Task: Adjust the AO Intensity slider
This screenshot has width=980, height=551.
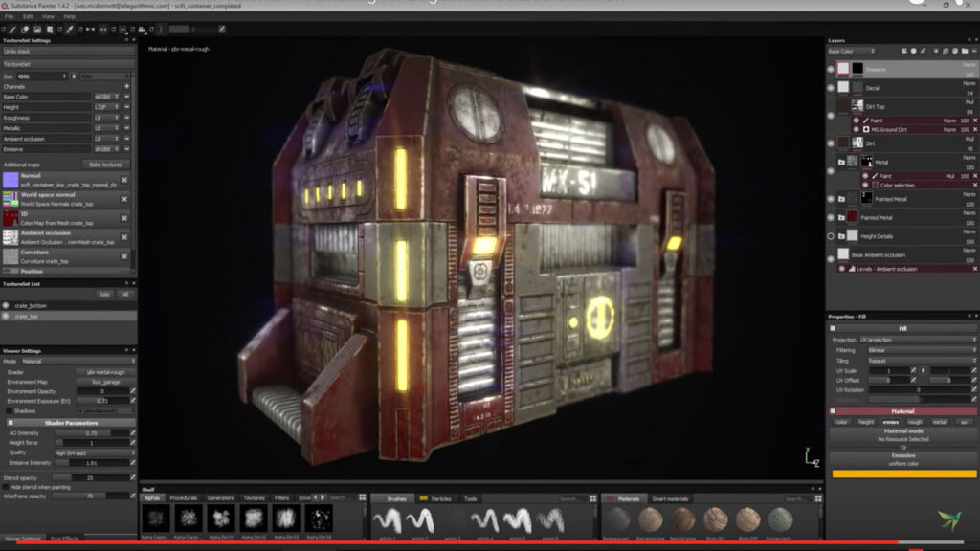Action: [91, 433]
